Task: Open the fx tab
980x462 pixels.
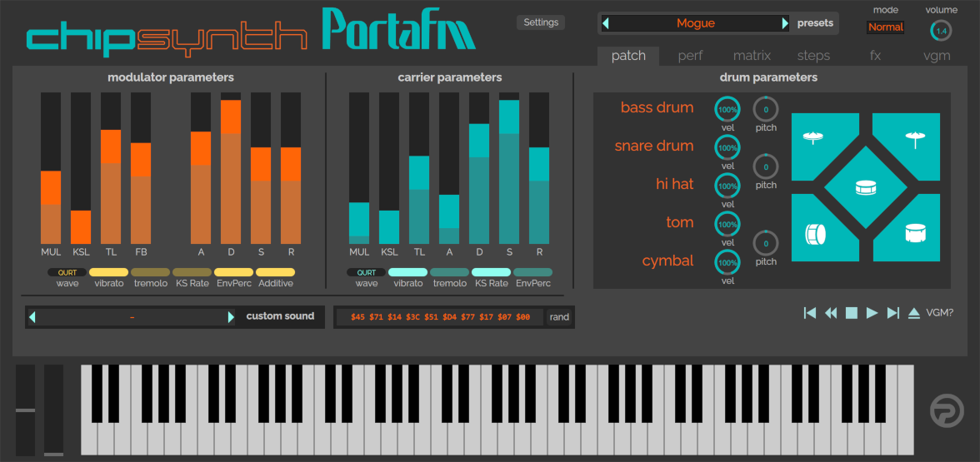Action: [x=876, y=56]
